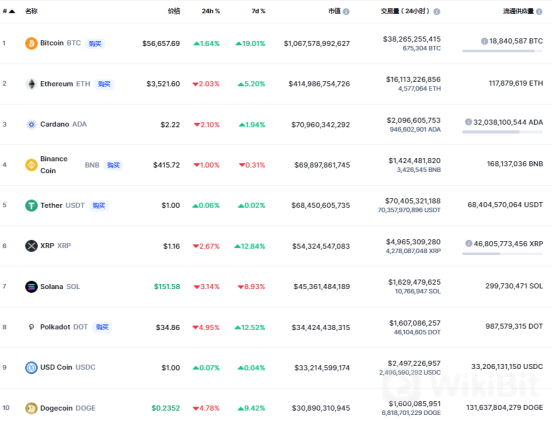
Task: Click the USD Coin logo icon
Action: 31,368
